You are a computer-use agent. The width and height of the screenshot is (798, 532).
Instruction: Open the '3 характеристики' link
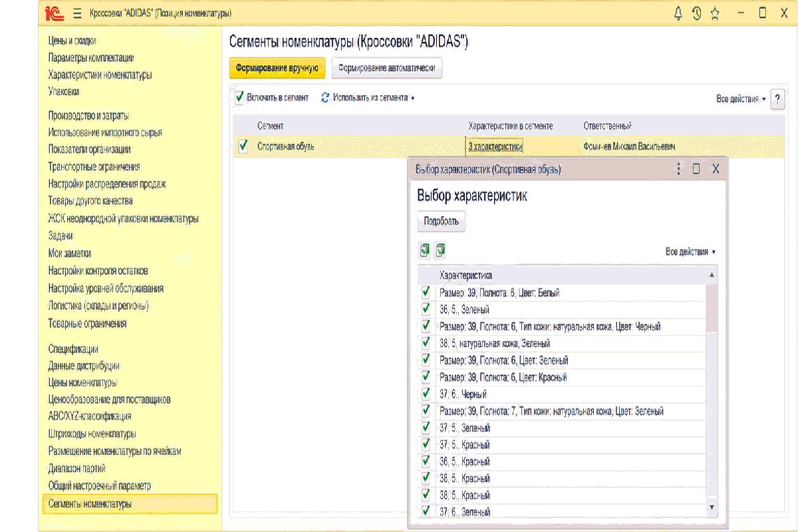click(x=495, y=146)
